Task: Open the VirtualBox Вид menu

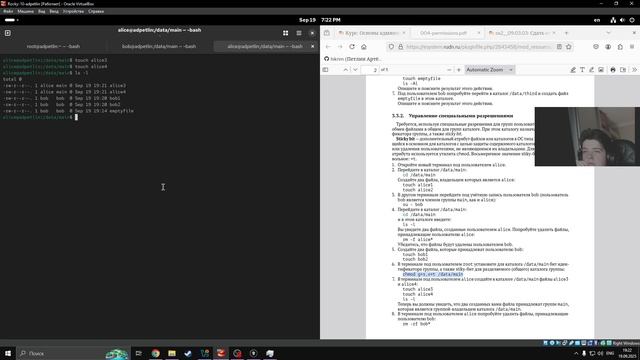Action: coord(42,11)
